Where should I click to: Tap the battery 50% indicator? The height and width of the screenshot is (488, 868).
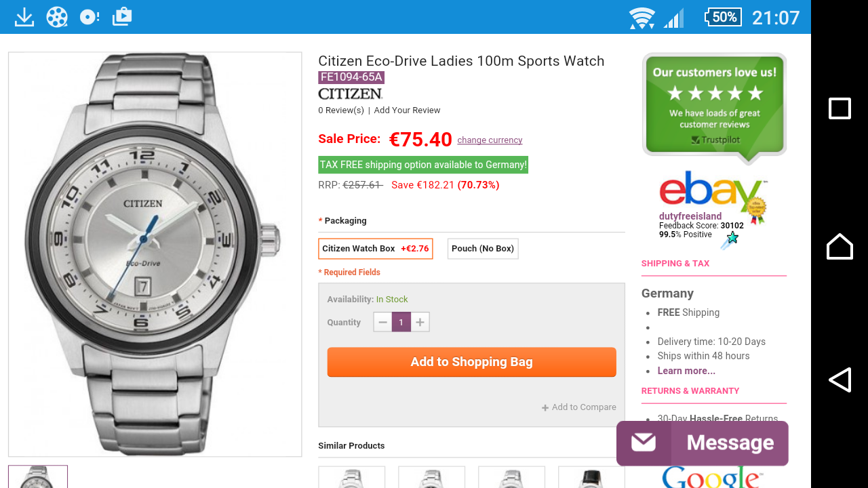coord(723,17)
